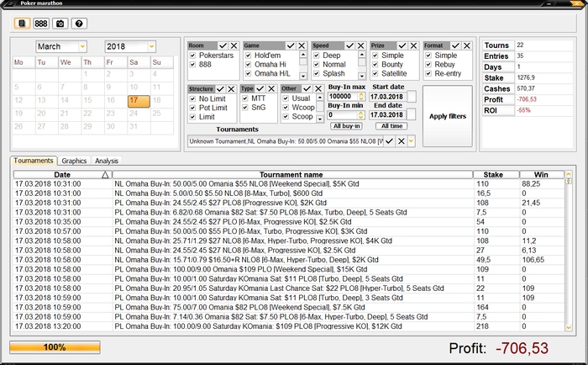This screenshot has width=588, height=365.
Task: Clear tournaments selection X icon
Action: point(402,141)
